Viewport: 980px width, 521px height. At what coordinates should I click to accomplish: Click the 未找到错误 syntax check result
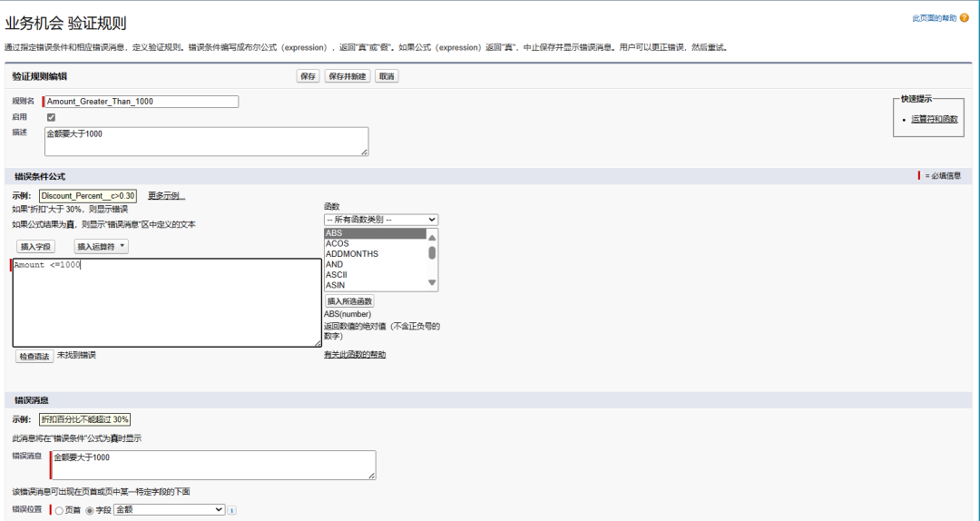coord(76,355)
